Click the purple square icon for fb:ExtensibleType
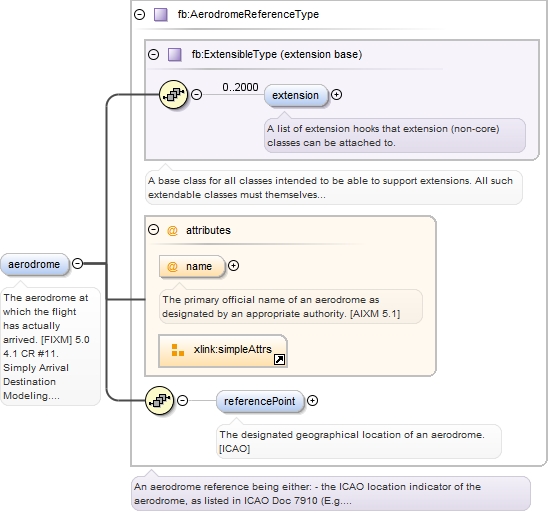549x514 pixels. (x=175, y=55)
